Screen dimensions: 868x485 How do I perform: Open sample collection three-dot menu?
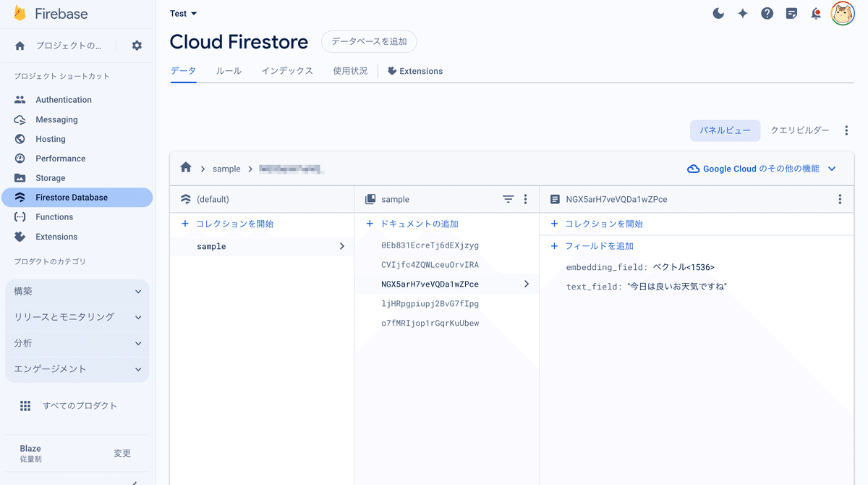point(526,199)
